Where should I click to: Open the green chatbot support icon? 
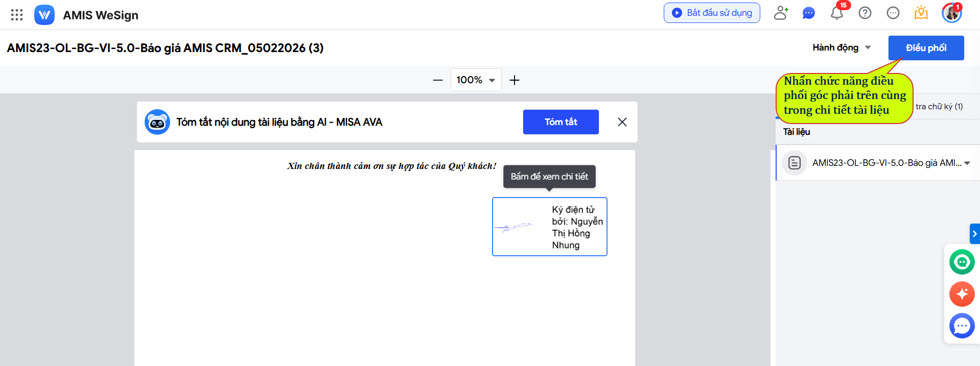(x=962, y=262)
